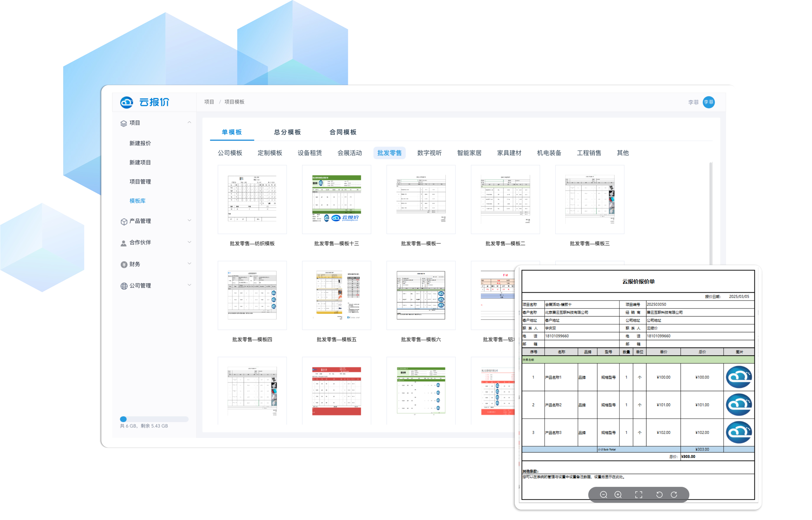Toggle fullscreen preview icon
812x520 pixels.
[x=638, y=494]
